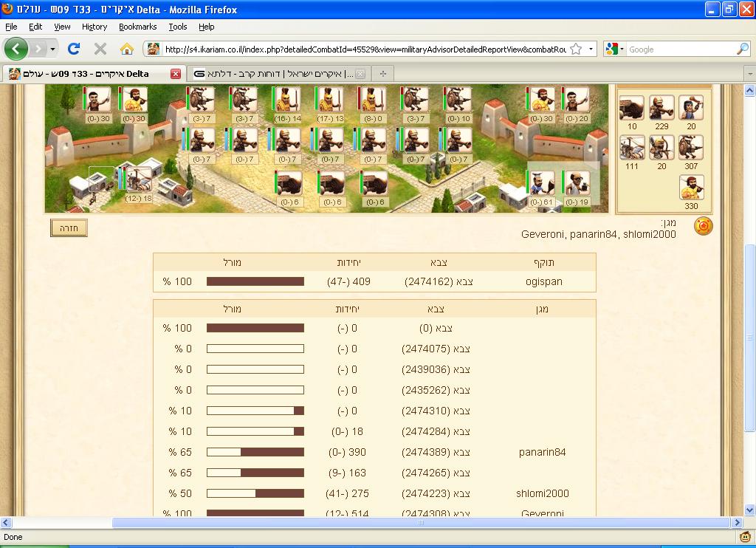The width and height of the screenshot is (756, 548).
Task: Click the reserve ram unit showing 10
Action: point(632,108)
